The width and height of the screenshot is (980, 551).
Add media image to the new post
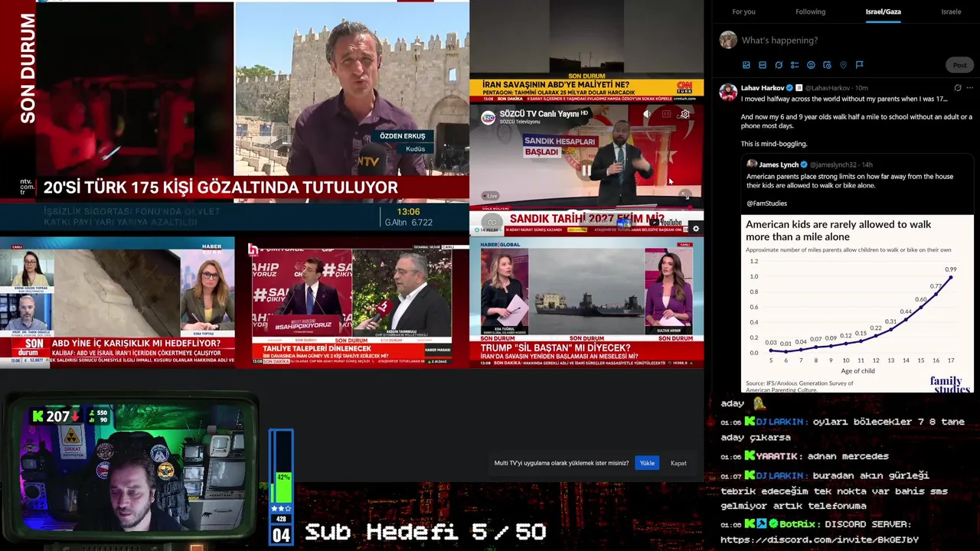(x=746, y=65)
